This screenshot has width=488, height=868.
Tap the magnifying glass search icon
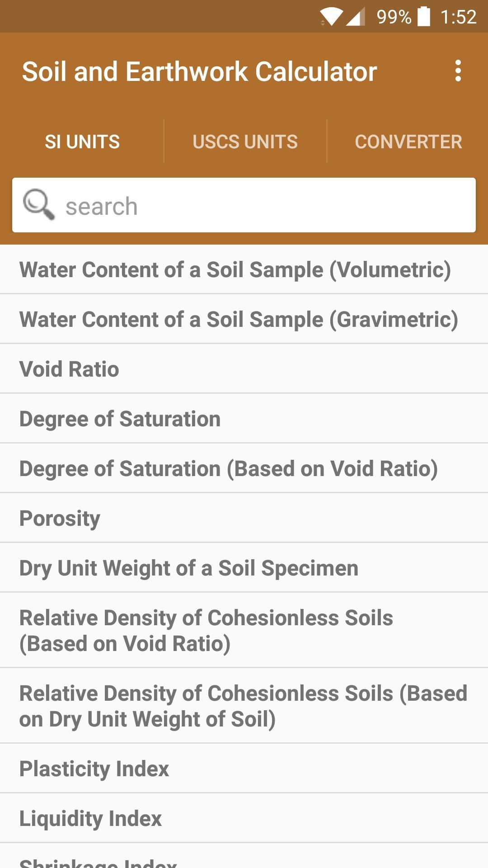point(39,205)
